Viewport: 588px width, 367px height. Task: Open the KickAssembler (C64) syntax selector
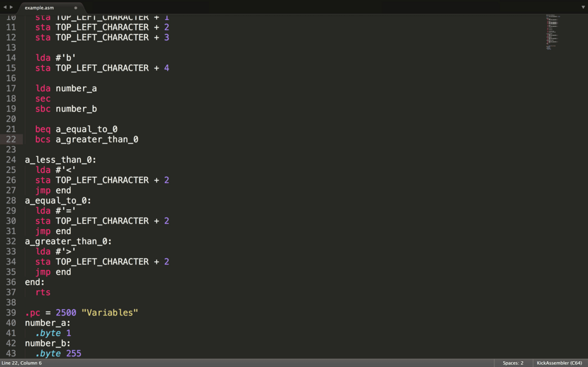559,363
